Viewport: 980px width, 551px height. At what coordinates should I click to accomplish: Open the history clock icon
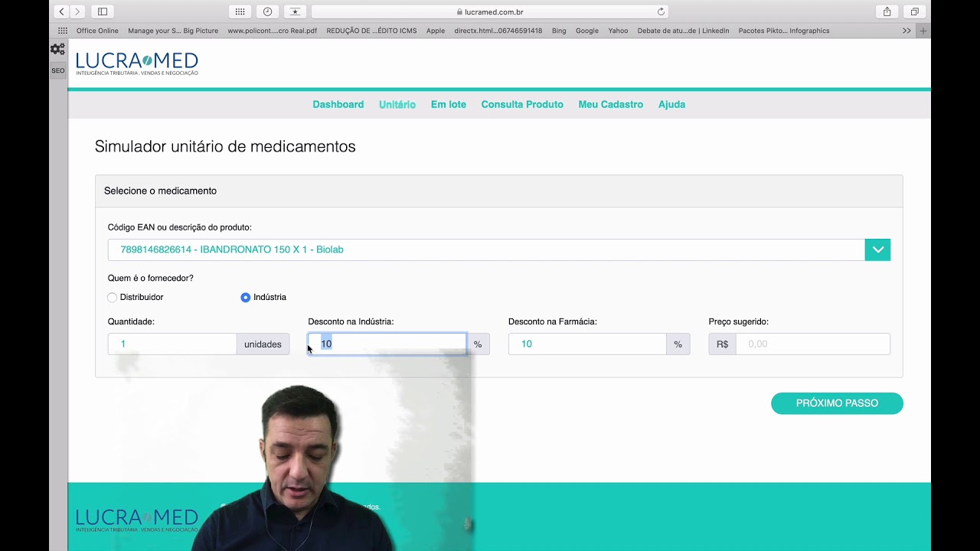click(x=267, y=11)
